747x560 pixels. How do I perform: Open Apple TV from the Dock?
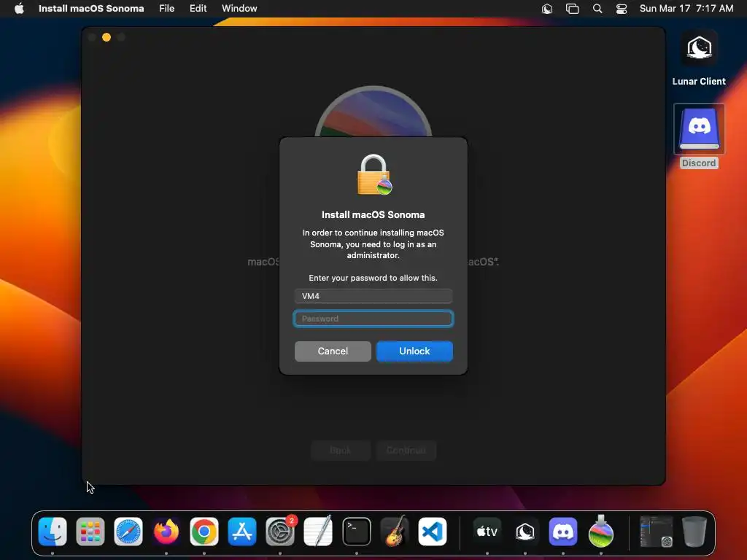click(487, 532)
